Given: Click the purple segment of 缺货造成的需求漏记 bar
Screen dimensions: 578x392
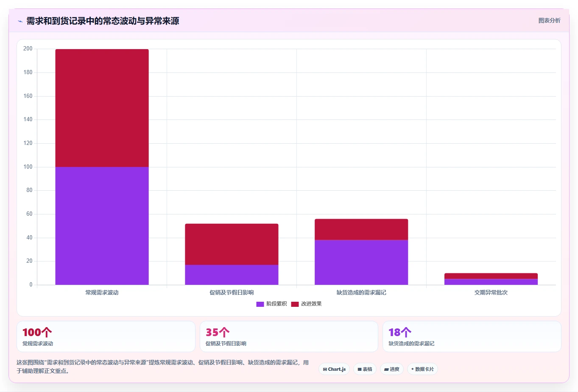Looking at the screenshot, I should point(361,262).
